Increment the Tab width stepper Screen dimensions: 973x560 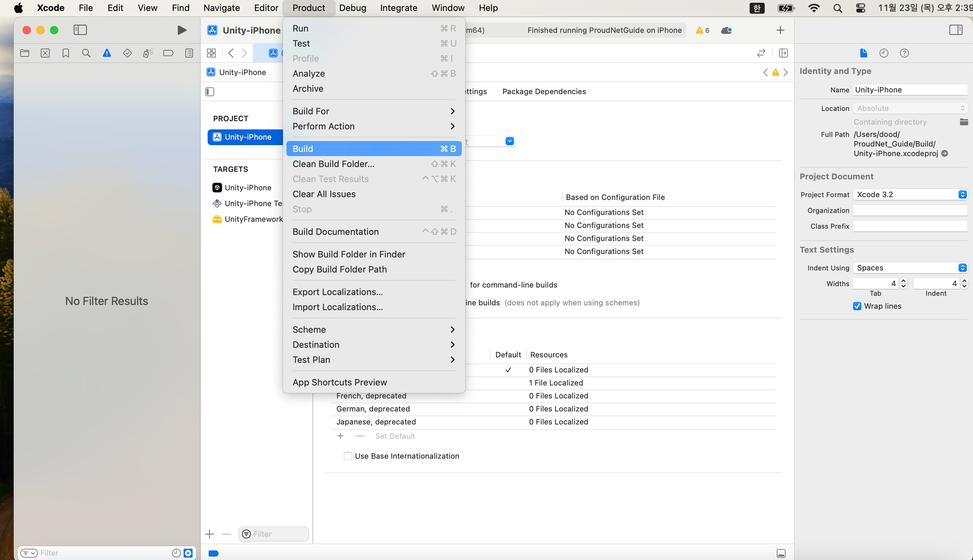tap(903, 281)
